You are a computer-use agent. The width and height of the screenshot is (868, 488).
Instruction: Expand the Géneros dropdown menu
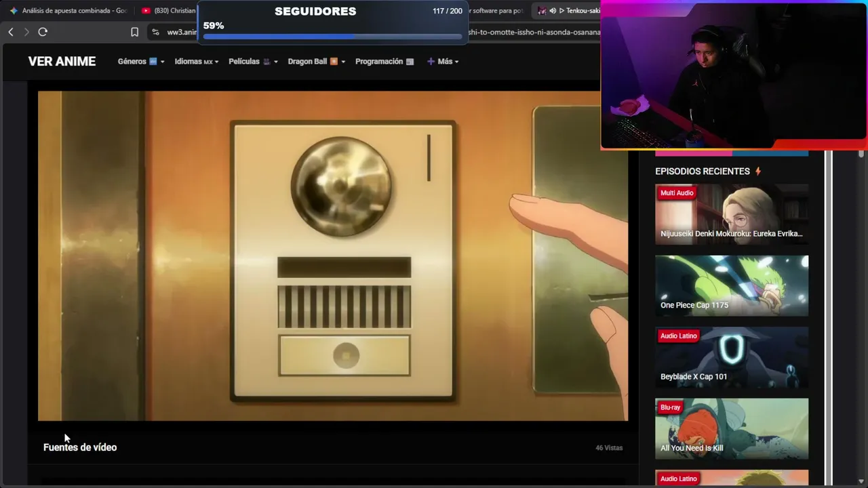(141, 62)
